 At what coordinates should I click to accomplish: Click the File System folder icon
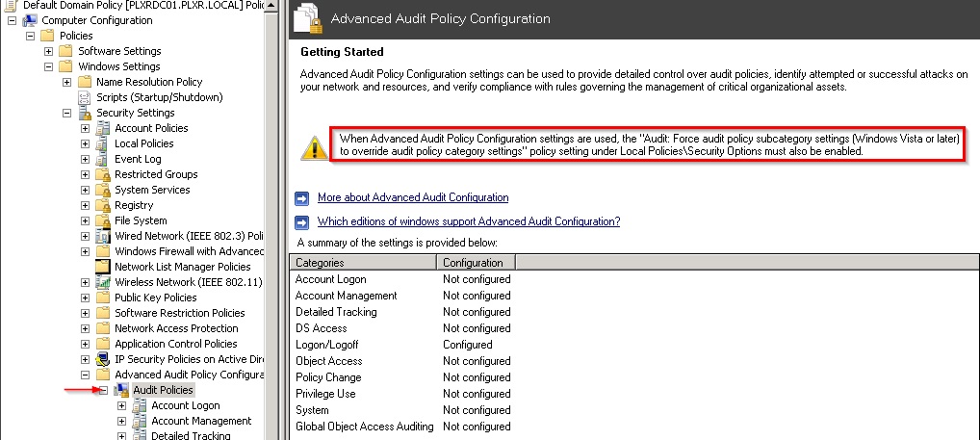click(x=102, y=220)
